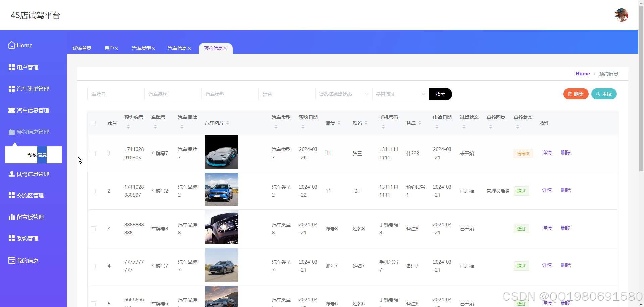Open the row 1 gray sports car image
This screenshot has width=644, height=307.
[222, 152]
